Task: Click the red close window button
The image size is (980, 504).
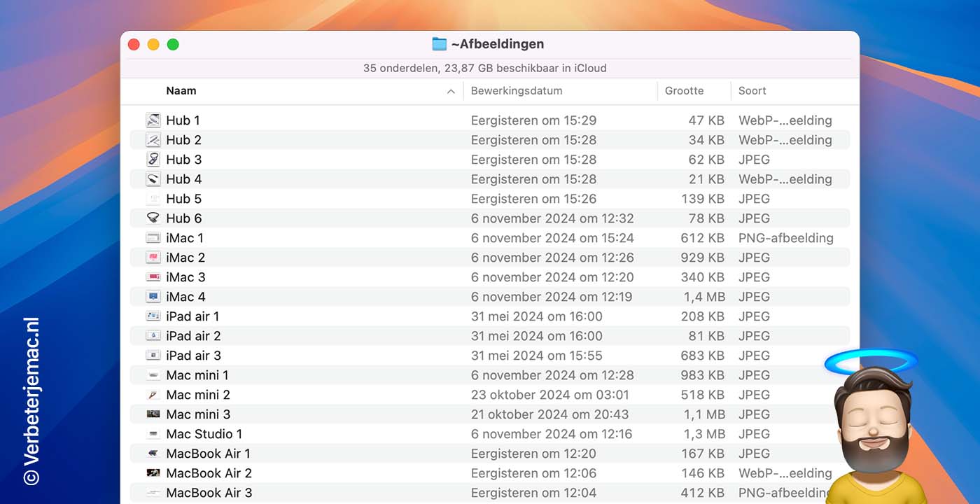Action: click(134, 45)
